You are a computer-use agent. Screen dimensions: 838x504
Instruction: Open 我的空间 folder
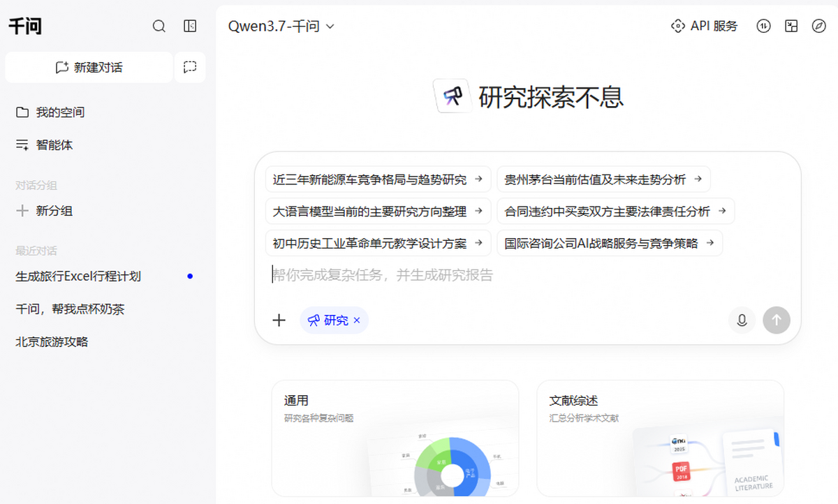[x=50, y=112]
